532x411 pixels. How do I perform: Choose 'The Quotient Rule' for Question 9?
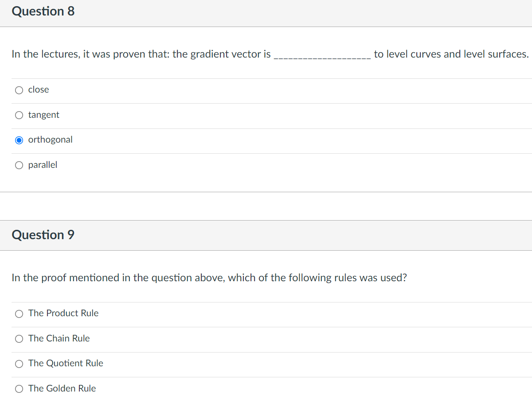tap(19, 364)
